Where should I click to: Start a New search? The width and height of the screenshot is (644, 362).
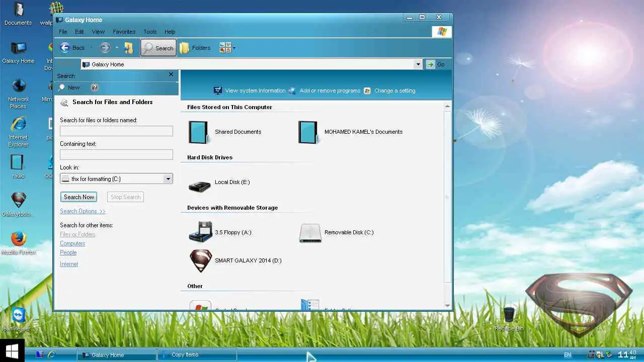69,87
